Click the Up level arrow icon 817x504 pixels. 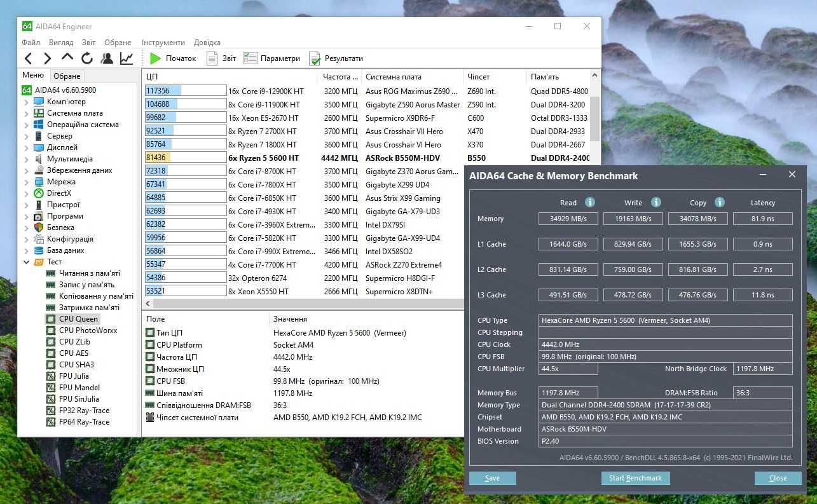(67, 57)
